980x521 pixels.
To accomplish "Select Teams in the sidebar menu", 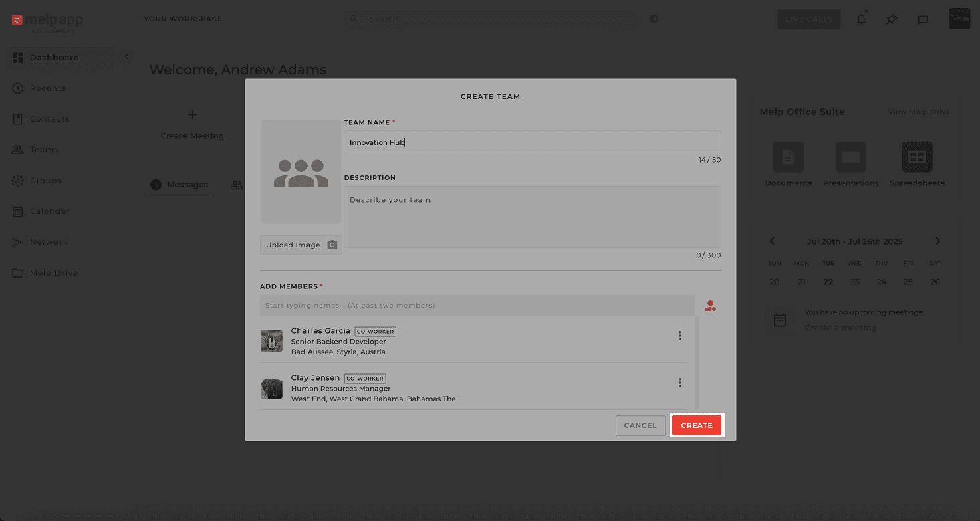I will pyautogui.click(x=43, y=149).
